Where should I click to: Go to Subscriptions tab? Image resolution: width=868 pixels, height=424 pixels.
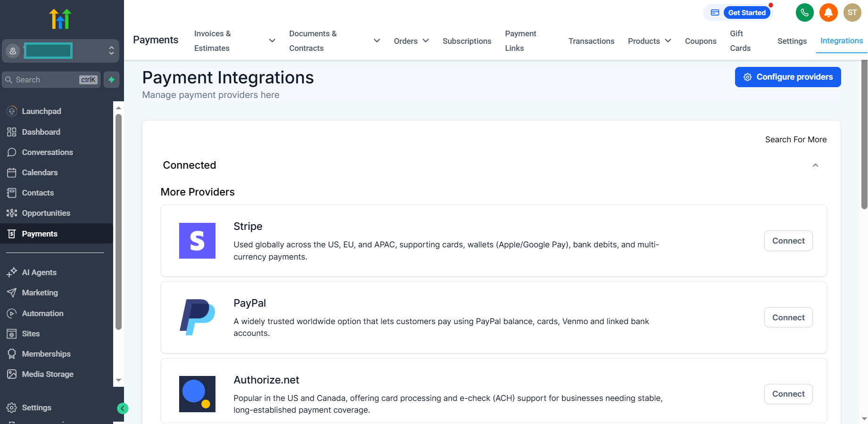point(467,41)
